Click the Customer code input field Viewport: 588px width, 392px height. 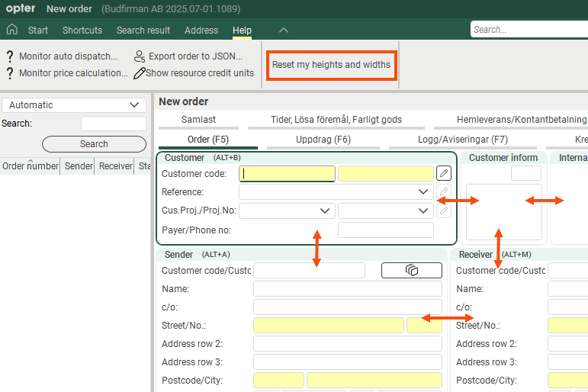point(288,173)
